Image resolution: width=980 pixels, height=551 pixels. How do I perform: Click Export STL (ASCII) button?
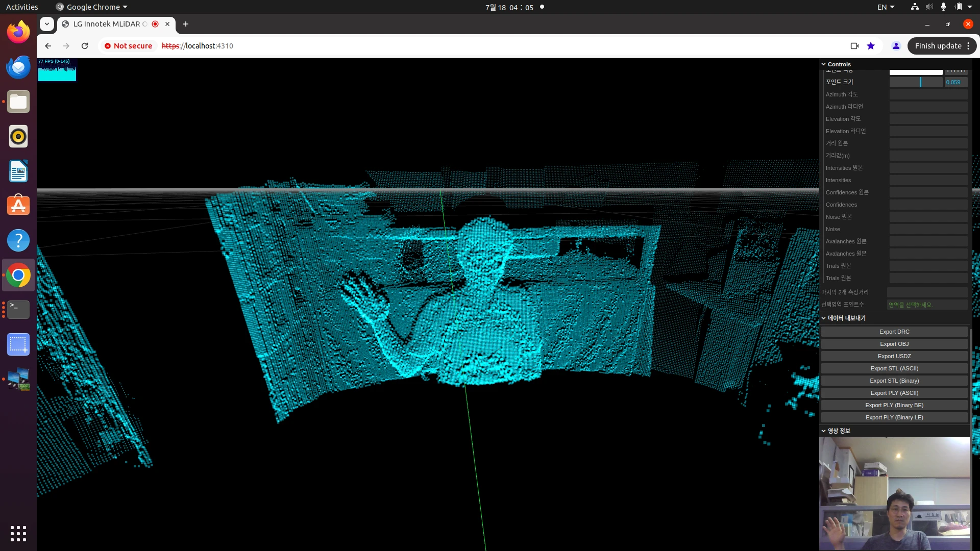point(894,368)
